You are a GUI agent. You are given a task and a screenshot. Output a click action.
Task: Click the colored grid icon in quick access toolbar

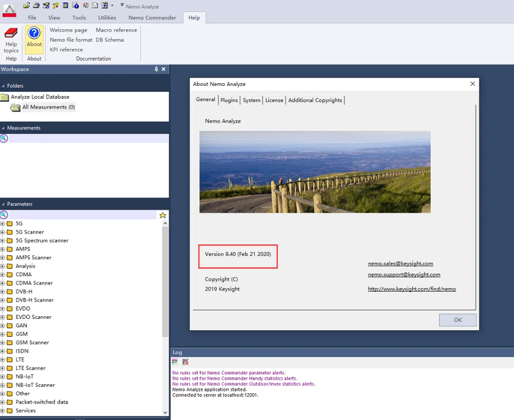point(66,5)
